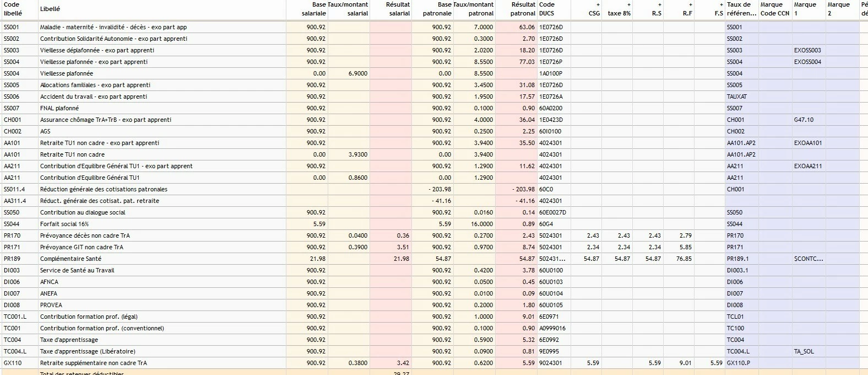Select 'Prévoyance décès non cadre TrA' label
Screen dimensions: 868x375
point(85,235)
